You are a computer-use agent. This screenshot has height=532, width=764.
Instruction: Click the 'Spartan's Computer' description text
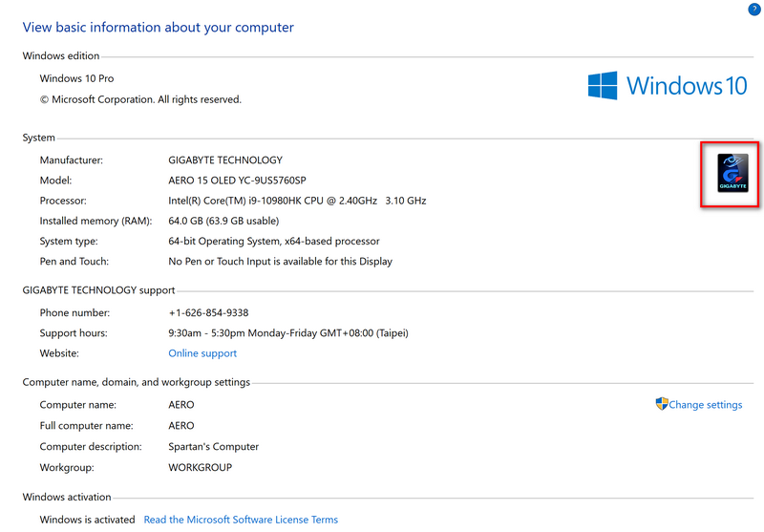point(213,446)
